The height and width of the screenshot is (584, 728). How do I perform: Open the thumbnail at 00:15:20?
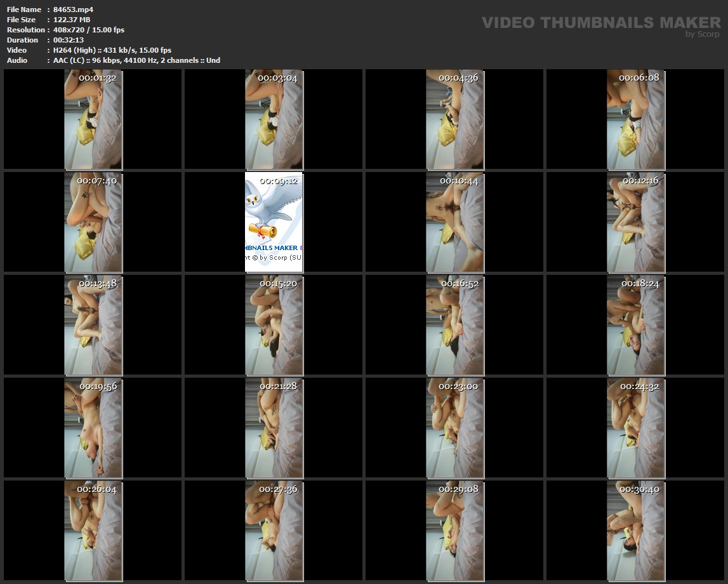coord(274,325)
